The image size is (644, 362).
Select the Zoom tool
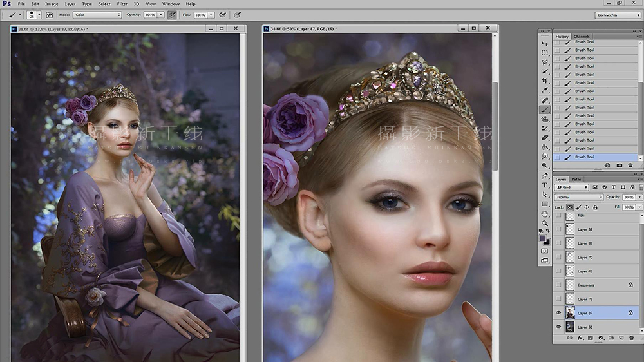[545, 224]
